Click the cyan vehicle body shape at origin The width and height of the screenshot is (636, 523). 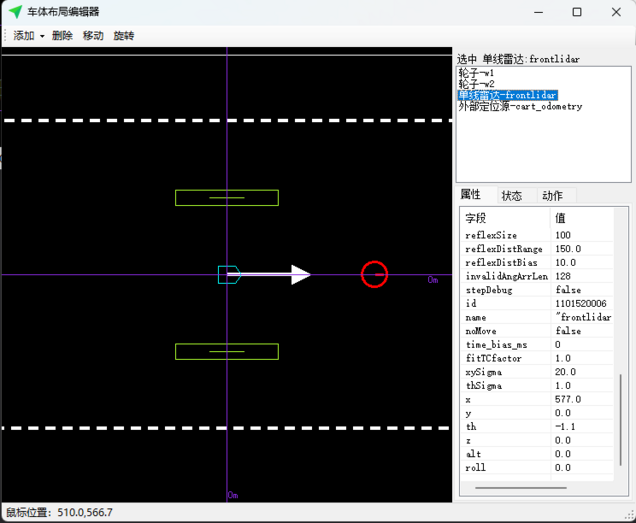point(229,274)
